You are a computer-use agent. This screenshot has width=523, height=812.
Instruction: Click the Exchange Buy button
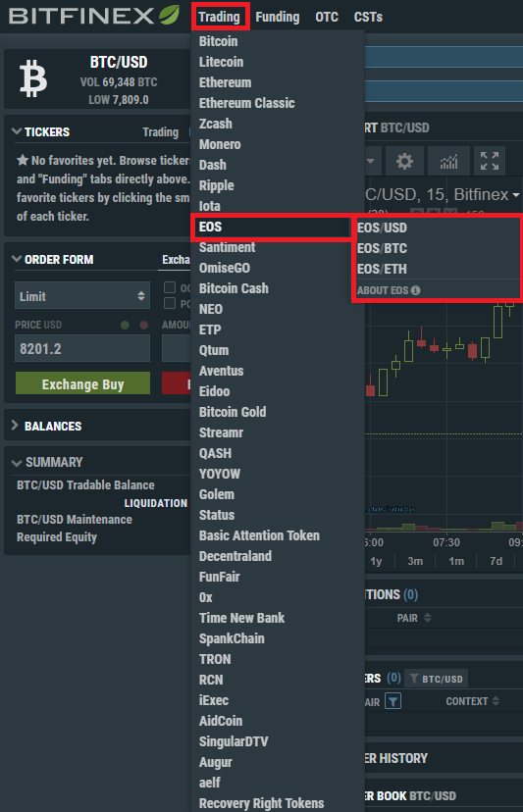click(x=83, y=383)
